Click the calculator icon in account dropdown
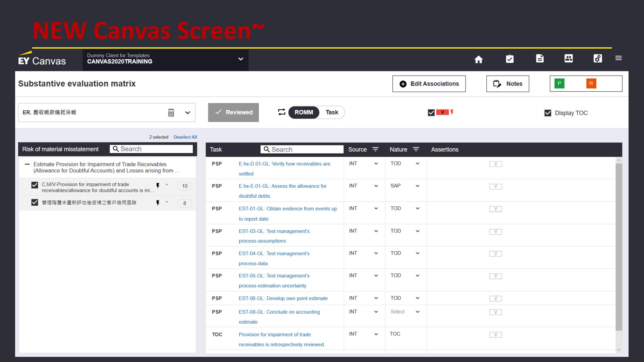 tap(171, 113)
